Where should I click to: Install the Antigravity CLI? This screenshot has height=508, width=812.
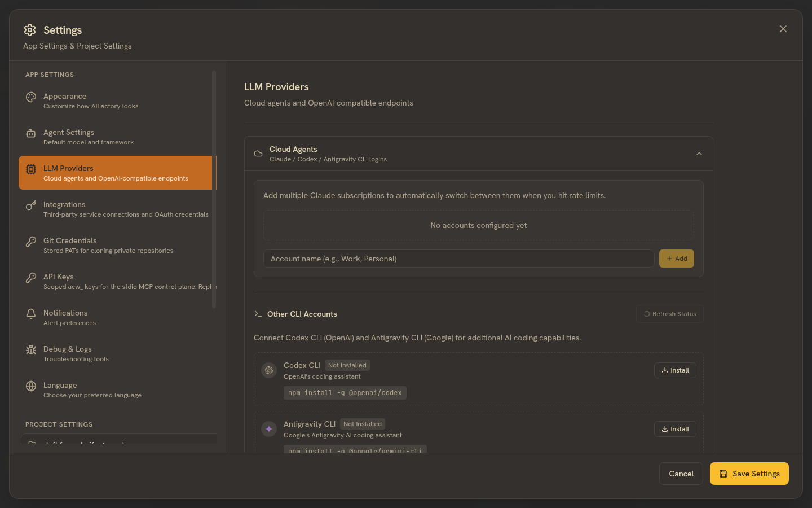click(x=675, y=429)
